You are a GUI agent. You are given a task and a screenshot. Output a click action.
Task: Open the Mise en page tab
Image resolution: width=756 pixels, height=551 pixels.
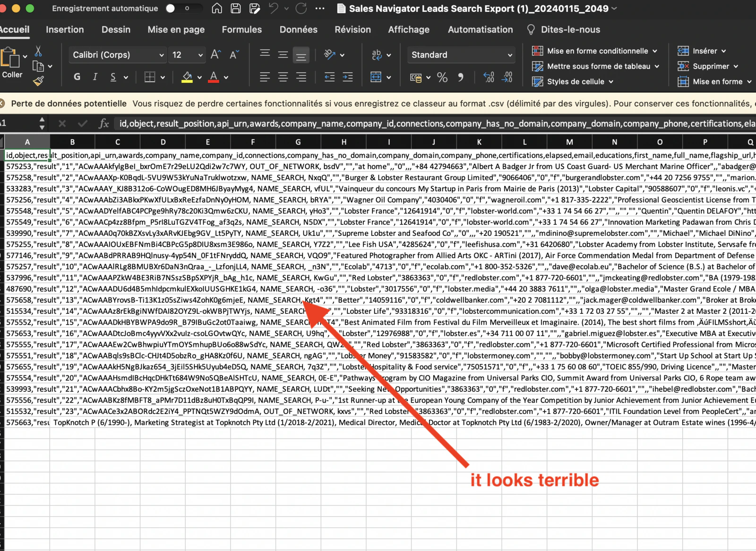click(x=176, y=29)
